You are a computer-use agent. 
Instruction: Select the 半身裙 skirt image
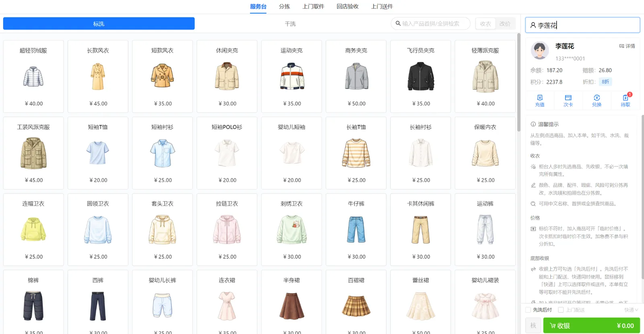tap(291, 306)
